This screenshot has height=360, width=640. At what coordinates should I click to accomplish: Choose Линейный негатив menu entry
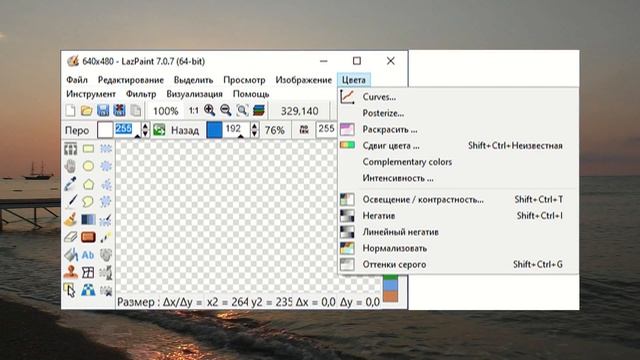tap(458, 232)
